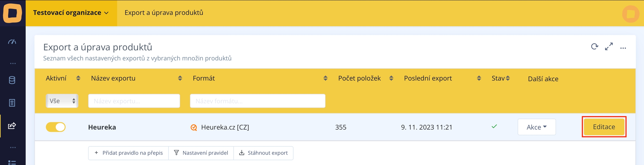Expand the Akce dropdown for Heureka
The width and height of the screenshot is (644, 165).
536,127
